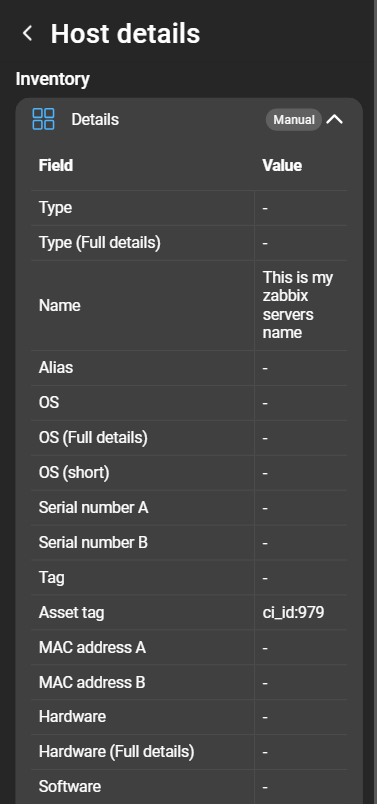377x804 pixels.
Task: Select the MAC address B field
Action: click(x=92, y=682)
